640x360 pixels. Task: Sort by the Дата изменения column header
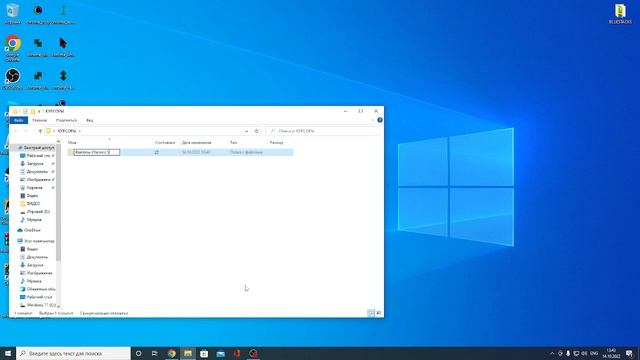click(x=197, y=142)
